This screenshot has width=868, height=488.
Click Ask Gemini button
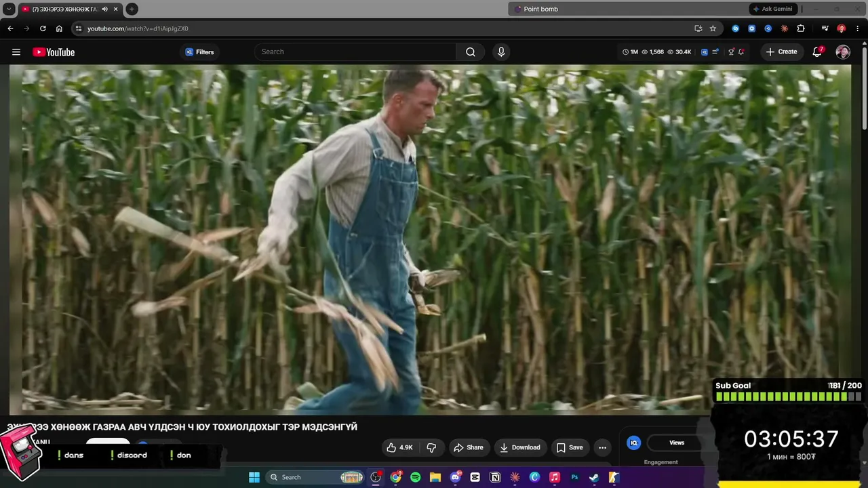(772, 9)
